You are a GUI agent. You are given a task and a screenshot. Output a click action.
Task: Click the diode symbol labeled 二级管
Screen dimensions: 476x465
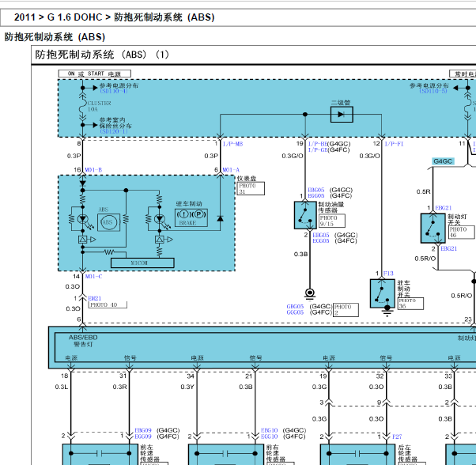click(342, 115)
